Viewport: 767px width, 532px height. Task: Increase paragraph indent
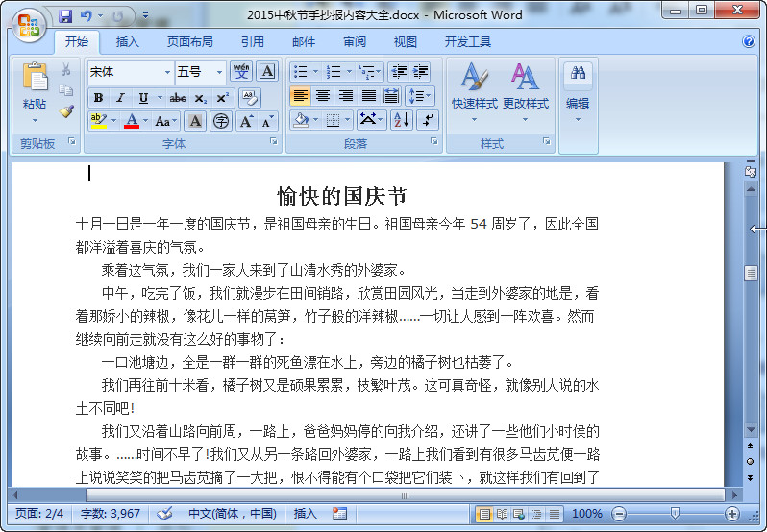click(x=421, y=72)
